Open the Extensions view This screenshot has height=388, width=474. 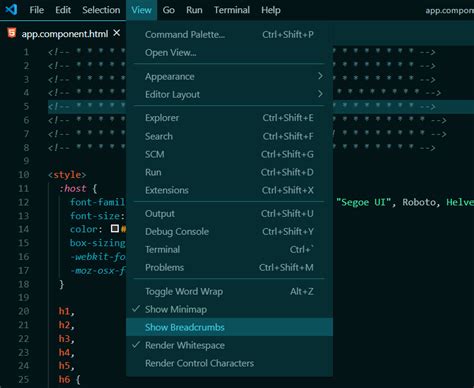tap(229, 190)
